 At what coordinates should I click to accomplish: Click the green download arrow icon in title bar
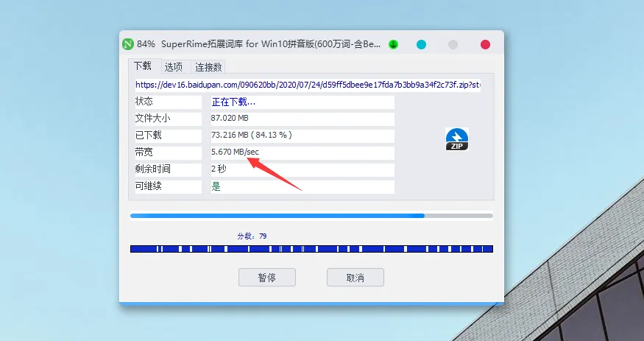[394, 44]
